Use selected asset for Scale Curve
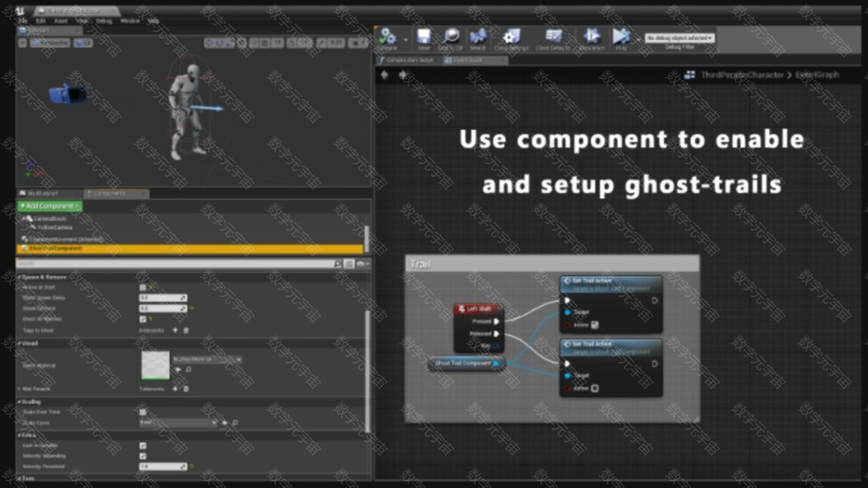The image size is (868, 488). (225, 422)
